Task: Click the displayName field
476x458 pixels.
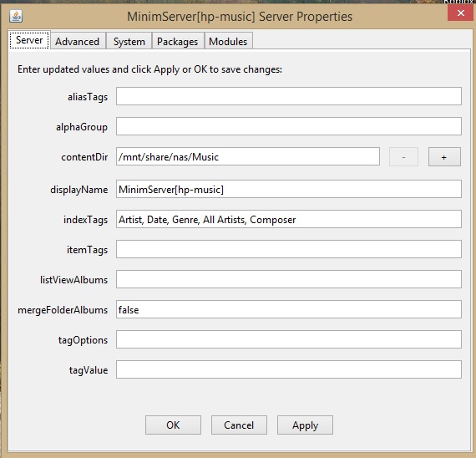Action: (289, 189)
